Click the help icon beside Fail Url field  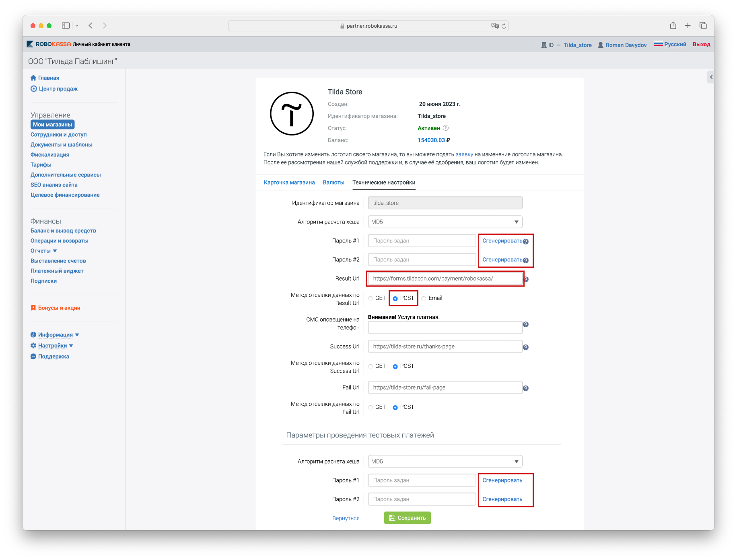[x=526, y=388]
